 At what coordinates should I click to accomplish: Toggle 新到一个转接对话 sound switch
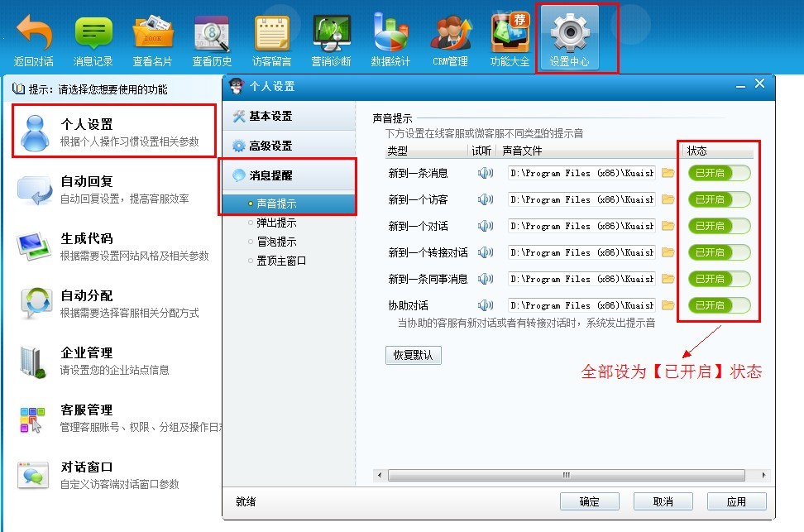[719, 252]
